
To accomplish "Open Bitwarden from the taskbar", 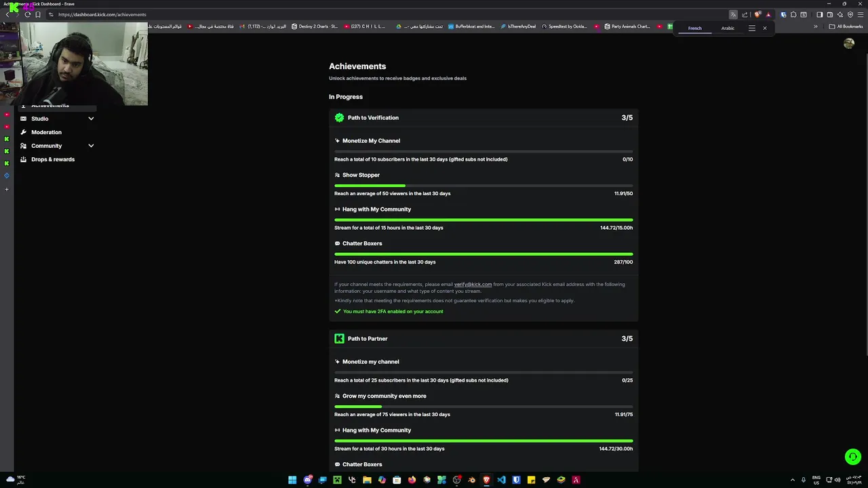I will (x=516, y=480).
